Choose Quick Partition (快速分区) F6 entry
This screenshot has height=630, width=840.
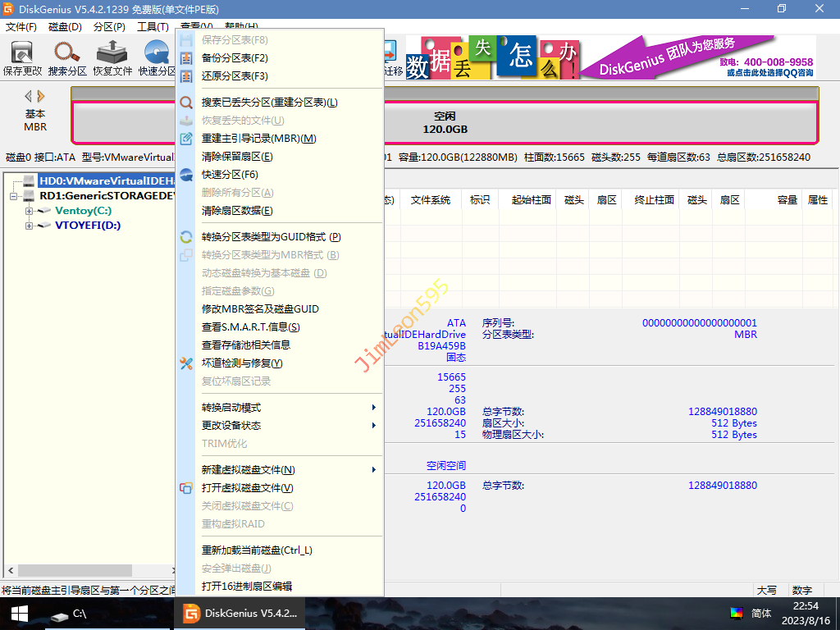[x=230, y=175]
